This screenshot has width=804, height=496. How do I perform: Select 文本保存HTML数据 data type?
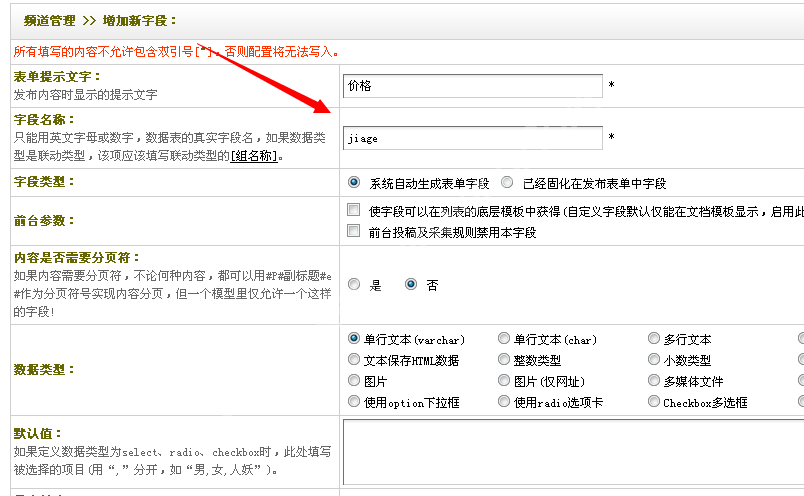354,359
